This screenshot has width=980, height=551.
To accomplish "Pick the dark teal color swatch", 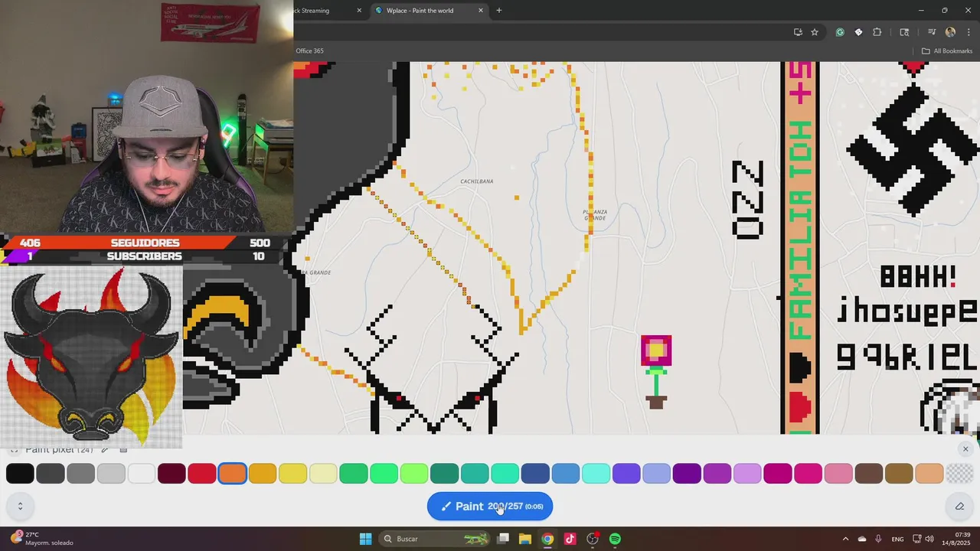I will 445,474.
